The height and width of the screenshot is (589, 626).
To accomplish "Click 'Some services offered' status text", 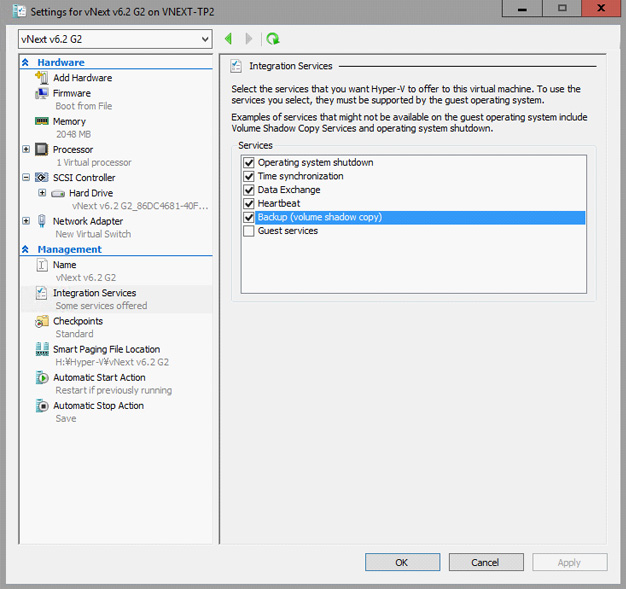I will click(101, 306).
